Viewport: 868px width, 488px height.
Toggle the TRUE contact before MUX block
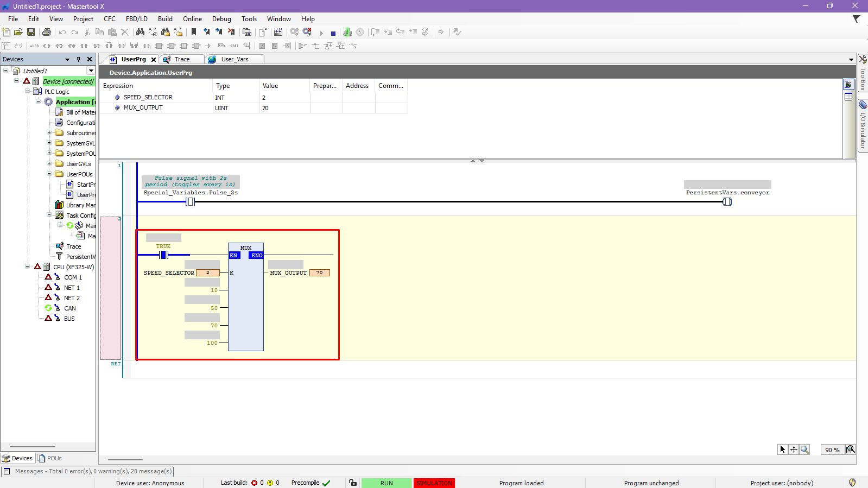[x=163, y=255]
